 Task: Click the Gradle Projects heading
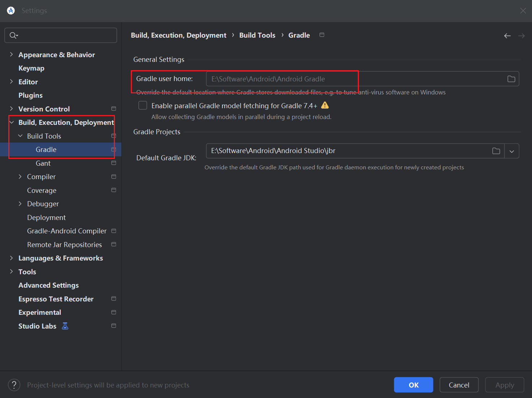click(x=157, y=132)
